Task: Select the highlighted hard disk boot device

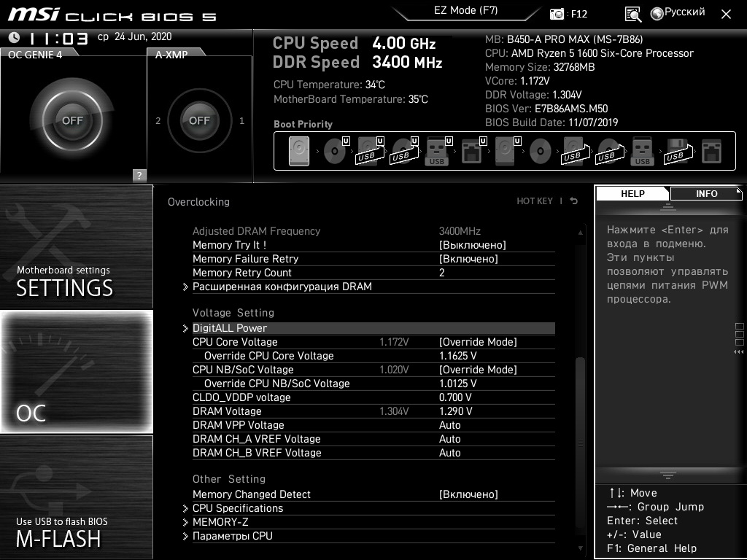Action: pos(298,152)
